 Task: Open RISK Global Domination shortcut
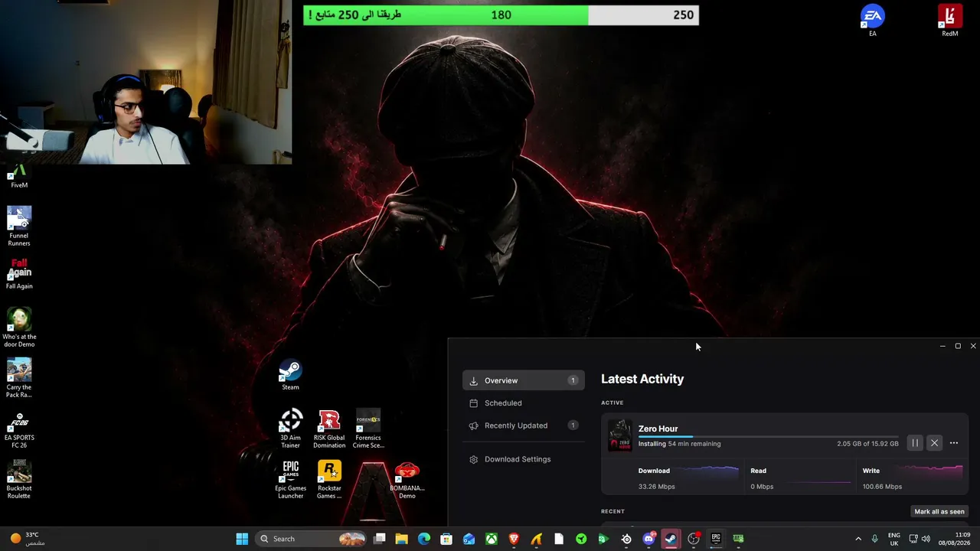pos(329,429)
